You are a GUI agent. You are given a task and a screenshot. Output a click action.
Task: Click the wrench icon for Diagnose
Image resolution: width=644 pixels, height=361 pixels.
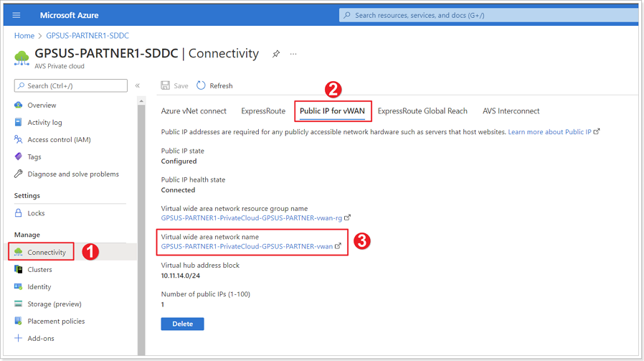point(18,174)
